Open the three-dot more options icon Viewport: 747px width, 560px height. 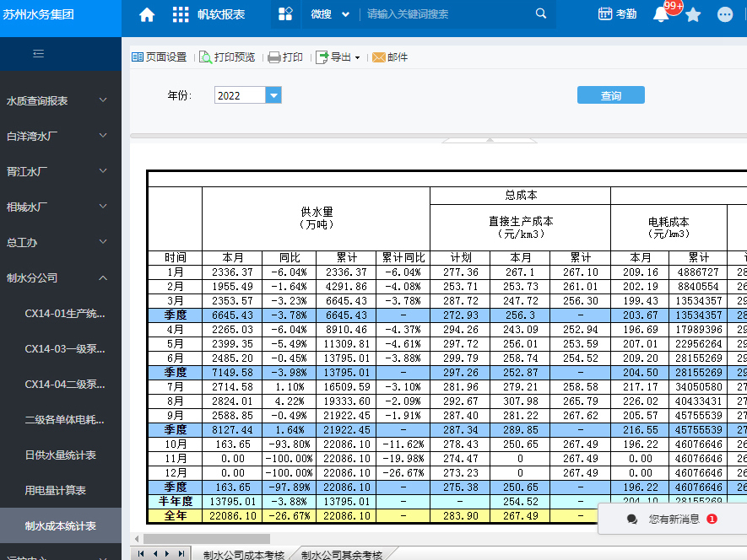click(x=725, y=14)
